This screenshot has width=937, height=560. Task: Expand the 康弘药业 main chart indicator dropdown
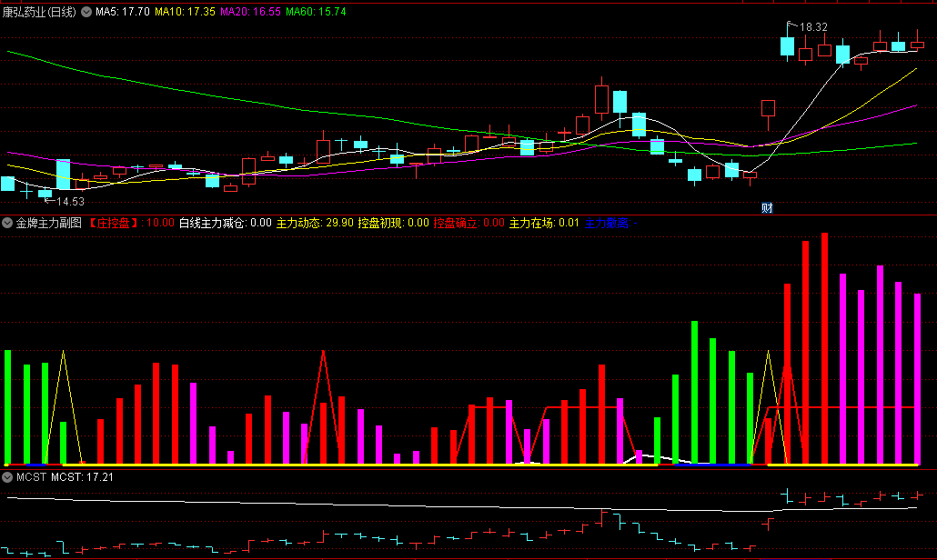(x=86, y=12)
